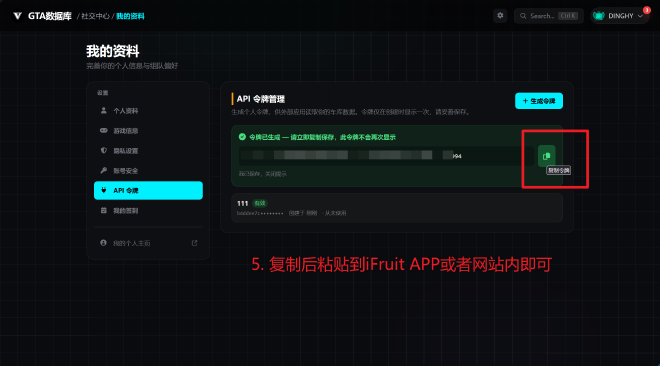Viewport: 660px width, 366px height.
Task: Click the token row named 111
Action: pos(397,208)
